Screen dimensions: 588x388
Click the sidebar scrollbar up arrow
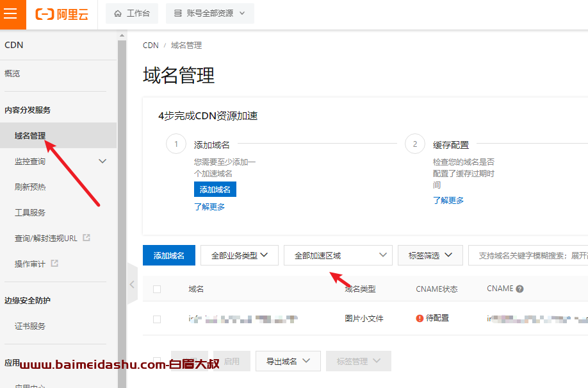click(x=122, y=35)
